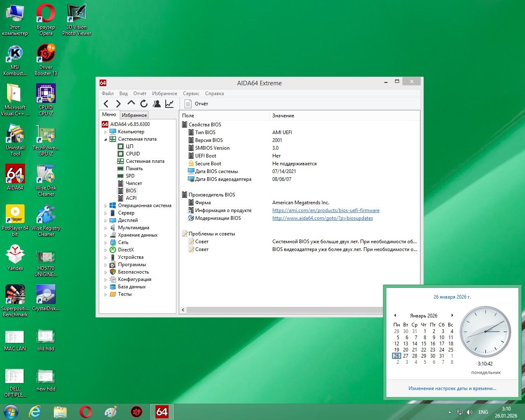Open the ami.com BIOS UEFI firmware link

[326, 210]
